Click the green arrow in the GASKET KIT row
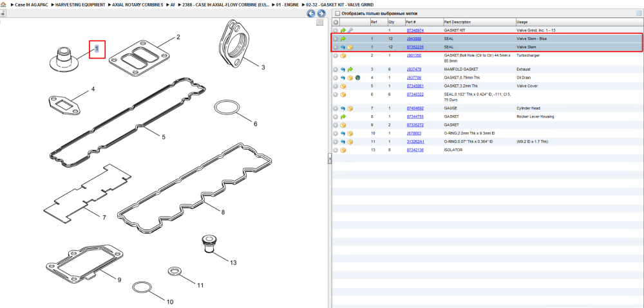 [x=343, y=30]
